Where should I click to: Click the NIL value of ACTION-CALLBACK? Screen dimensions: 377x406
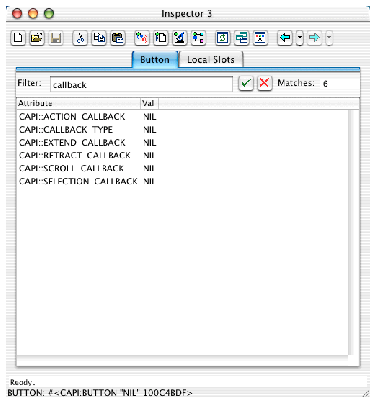(150, 117)
